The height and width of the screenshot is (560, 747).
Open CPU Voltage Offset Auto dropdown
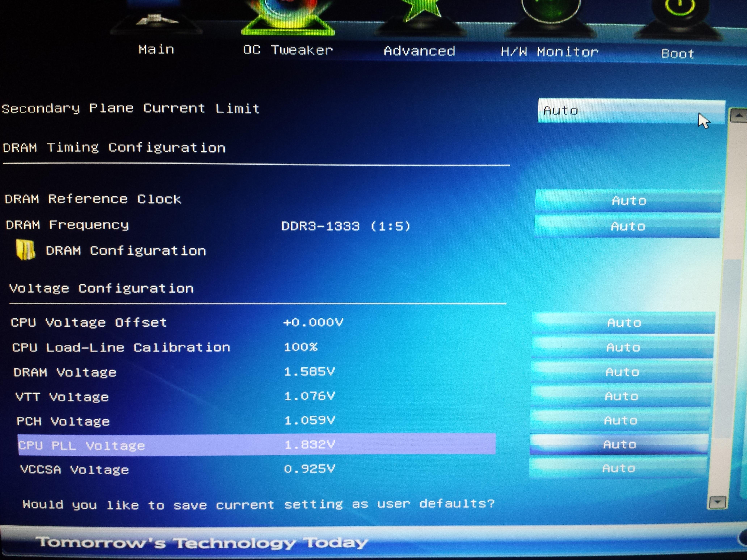(624, 323)
